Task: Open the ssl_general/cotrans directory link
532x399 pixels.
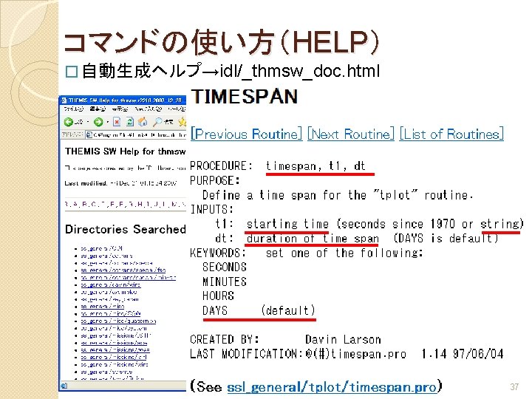Action: (106, 256)
